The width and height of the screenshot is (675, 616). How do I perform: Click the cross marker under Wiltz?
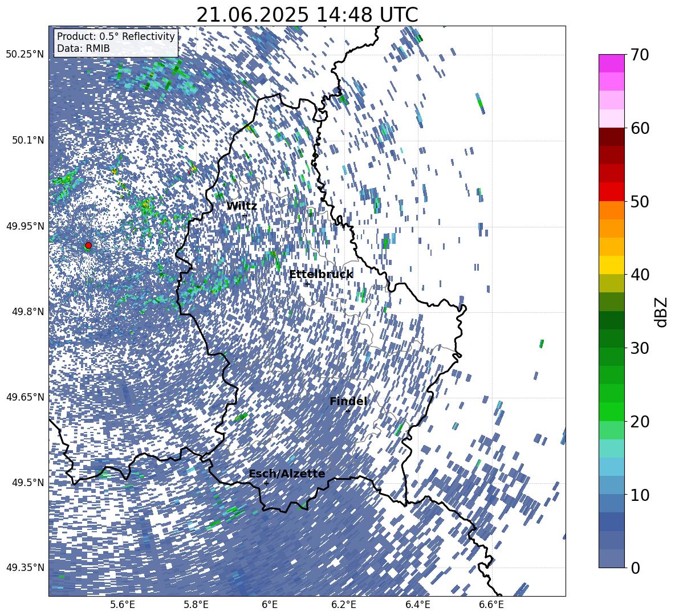pyautogui.click(x=245, y=215)
